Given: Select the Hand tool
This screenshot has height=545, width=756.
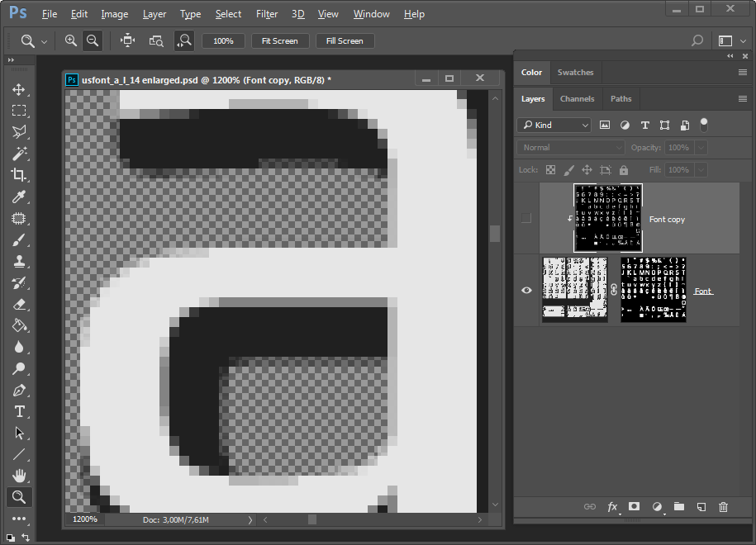Looking at the screenshot, I should point(19,476).
